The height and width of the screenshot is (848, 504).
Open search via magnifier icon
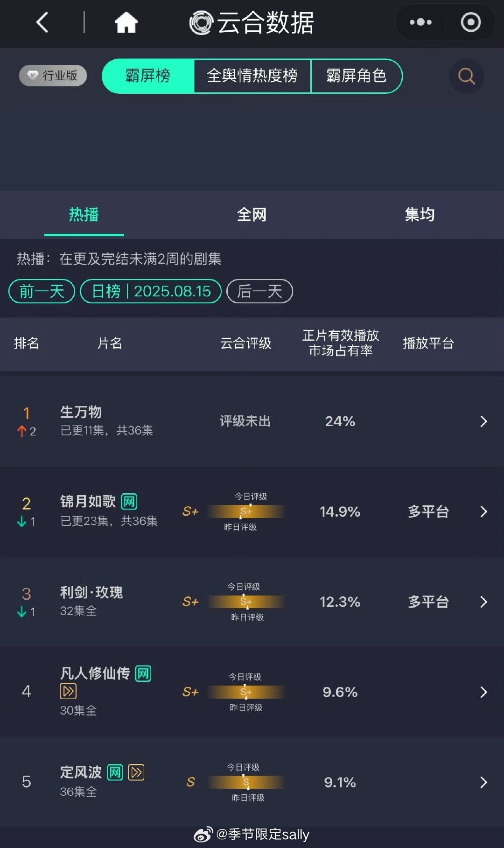pos(466,76)
